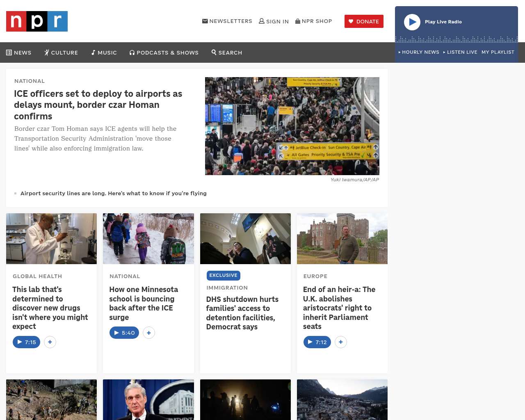Click the Search magnifier icon
525x420 pixels.
tap(214, 52)
